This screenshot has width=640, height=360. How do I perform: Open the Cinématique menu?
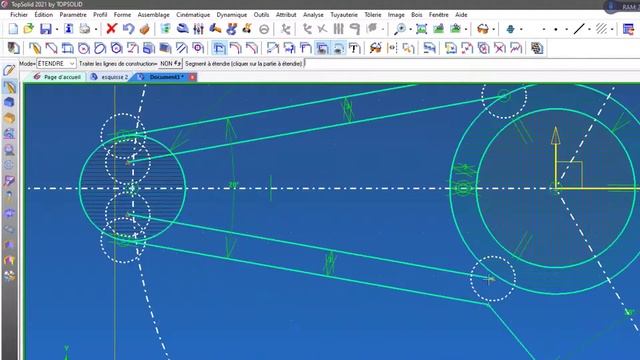click(x=193, y=15)
